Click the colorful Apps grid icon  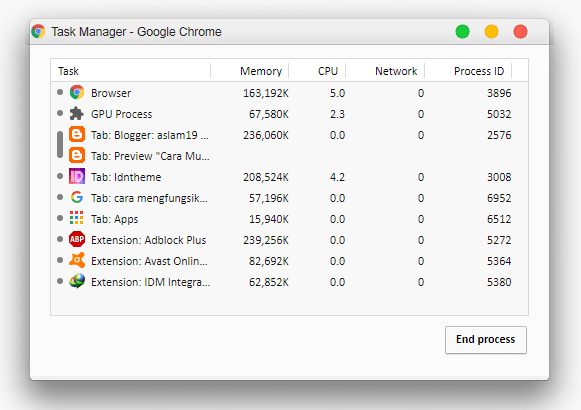tap(77, 219)
